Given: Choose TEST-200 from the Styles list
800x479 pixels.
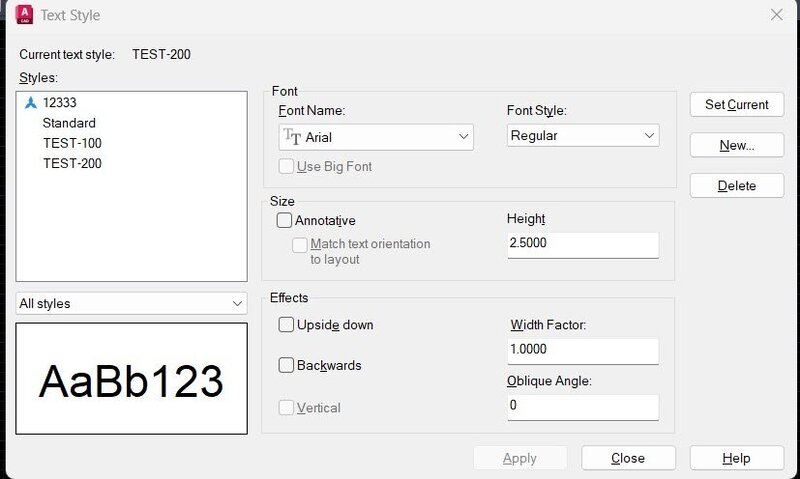Looking at the screenshot, I should (x=72, y=163).
